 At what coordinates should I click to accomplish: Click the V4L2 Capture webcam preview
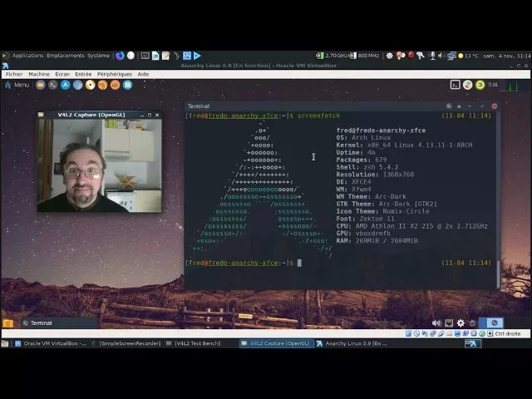point(99,165)
